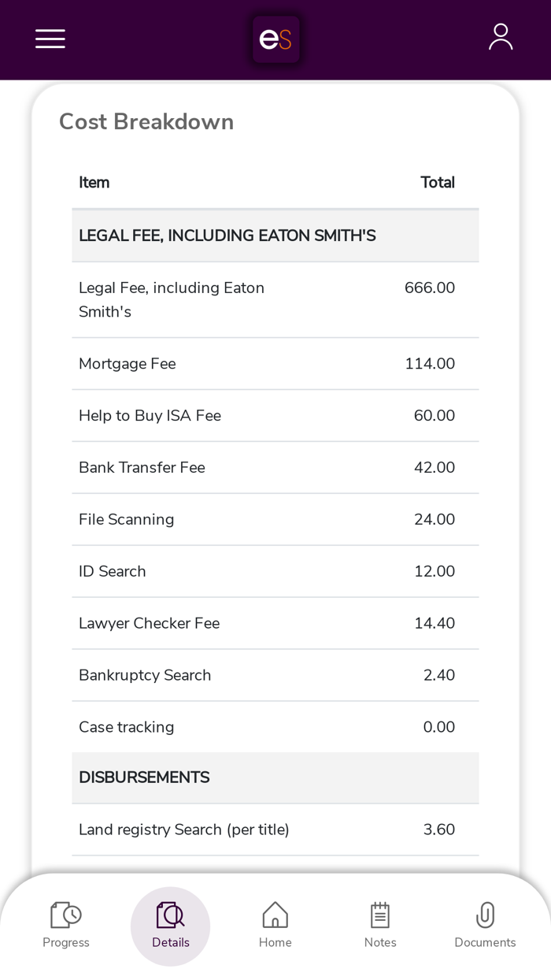Select the Details magnifier icon

pyautogui.click(x=170, y=915)
